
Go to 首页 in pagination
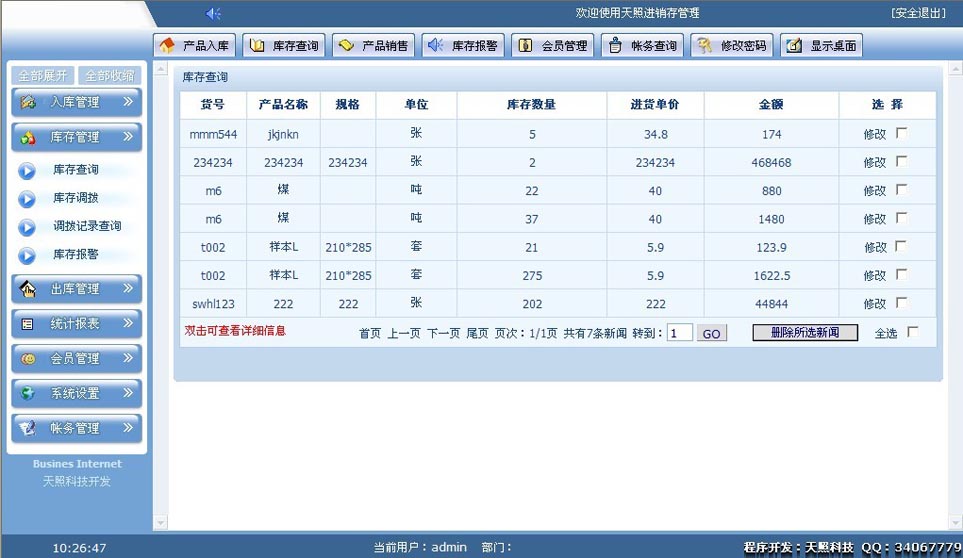click(370, 333)
